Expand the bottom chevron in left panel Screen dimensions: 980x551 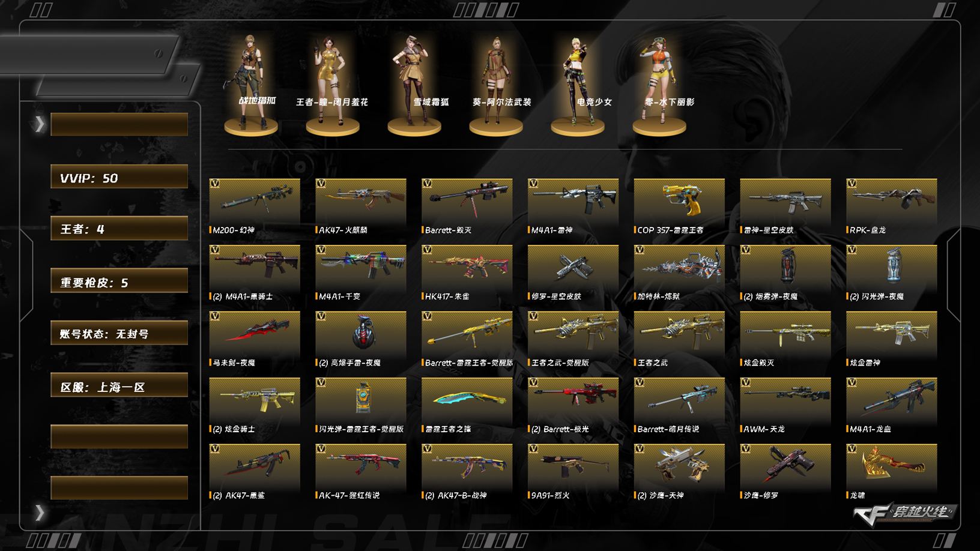40,513
